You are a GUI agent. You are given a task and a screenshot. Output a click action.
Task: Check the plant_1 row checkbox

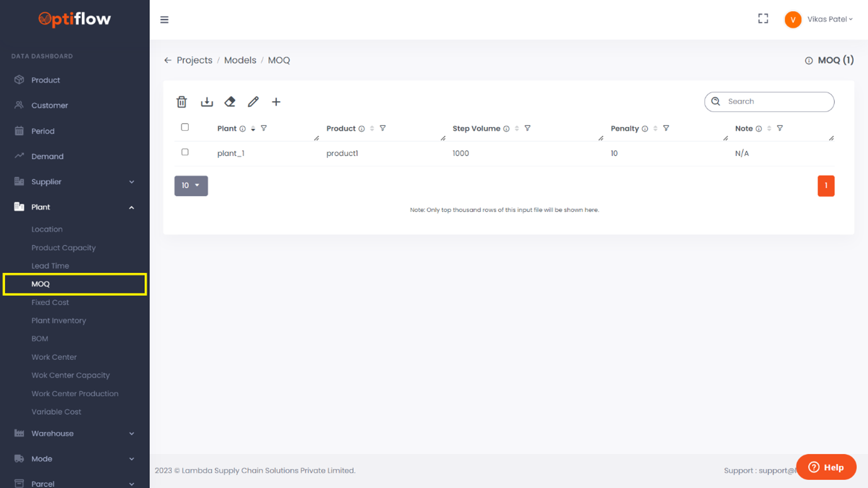[185, 152]
